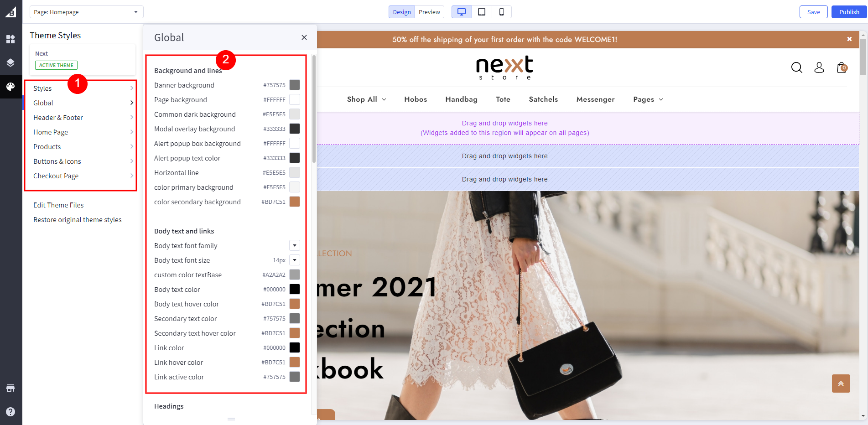Toggle to Design mode

click(x=401, y=12)
